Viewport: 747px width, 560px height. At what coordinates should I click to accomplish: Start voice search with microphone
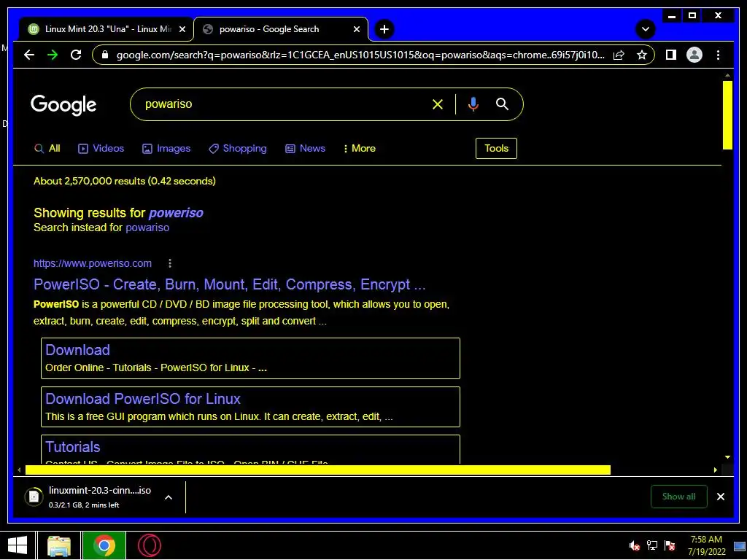pyautogui.click(x=473, y=104)
